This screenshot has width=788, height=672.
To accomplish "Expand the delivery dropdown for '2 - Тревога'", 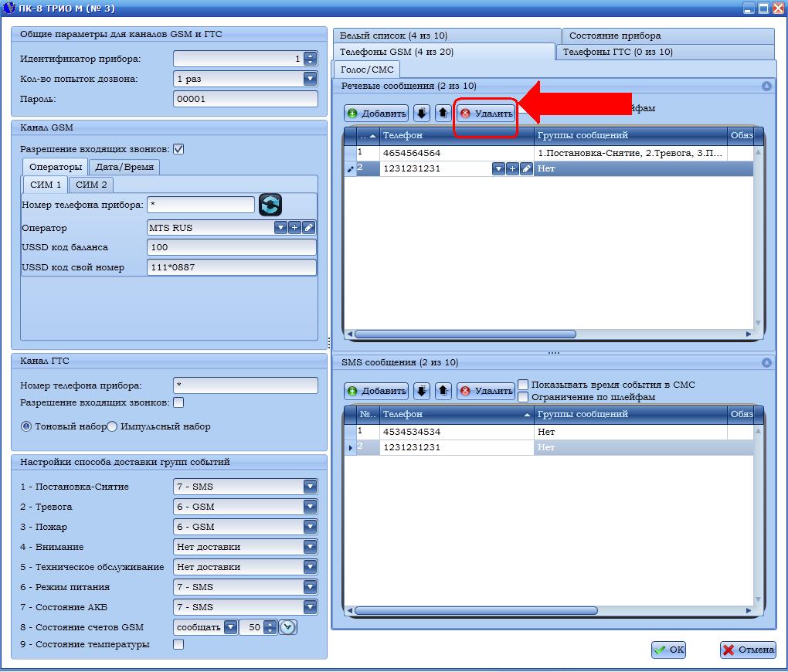I will click(x=311, y=507).
